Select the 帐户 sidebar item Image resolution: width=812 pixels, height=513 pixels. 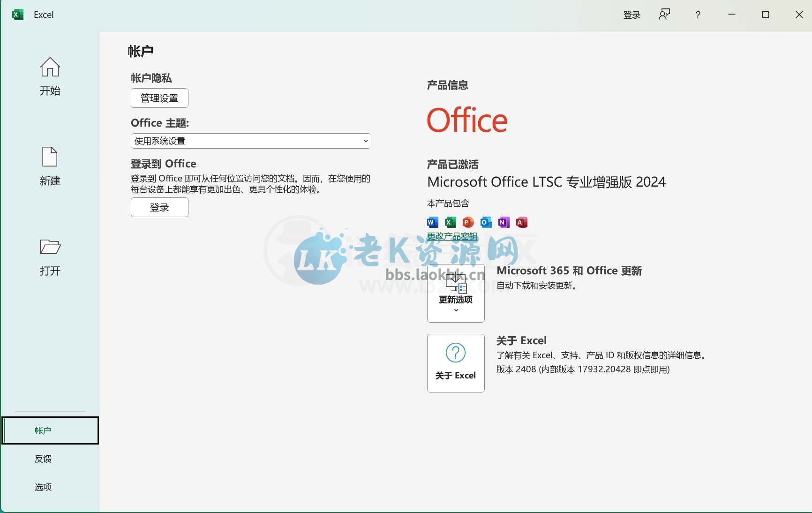click(50, 430)
